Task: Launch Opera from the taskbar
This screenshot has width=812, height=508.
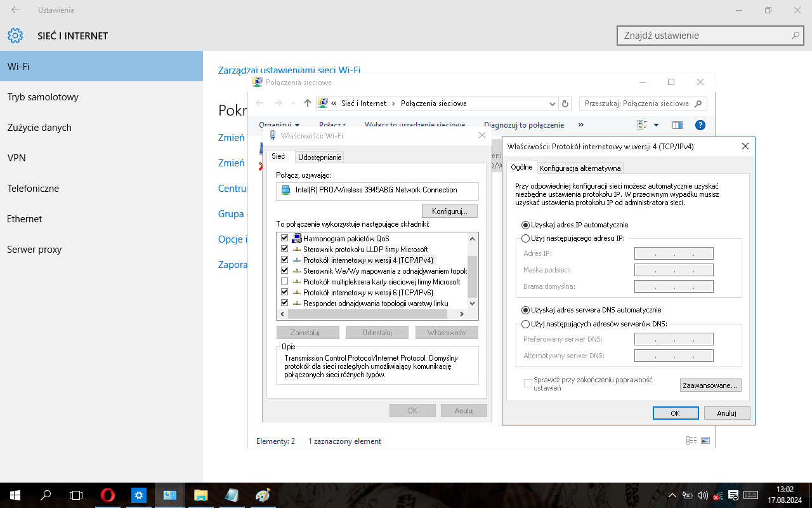Action: [x=108, y=495]
